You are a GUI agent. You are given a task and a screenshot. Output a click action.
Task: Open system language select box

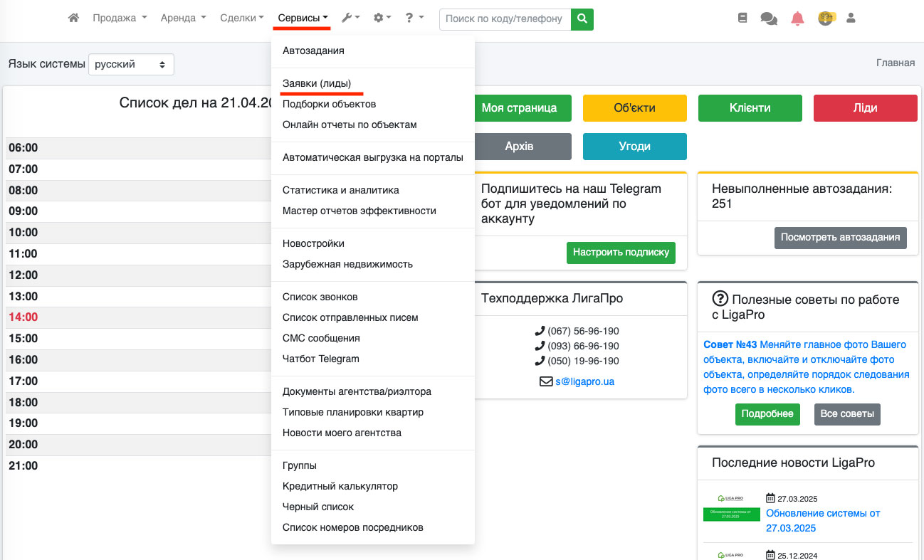tap(131, 64)
